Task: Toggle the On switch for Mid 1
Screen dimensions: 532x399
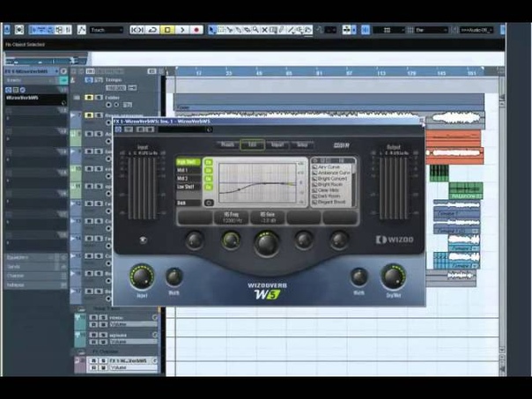Action: coord(209,170)
